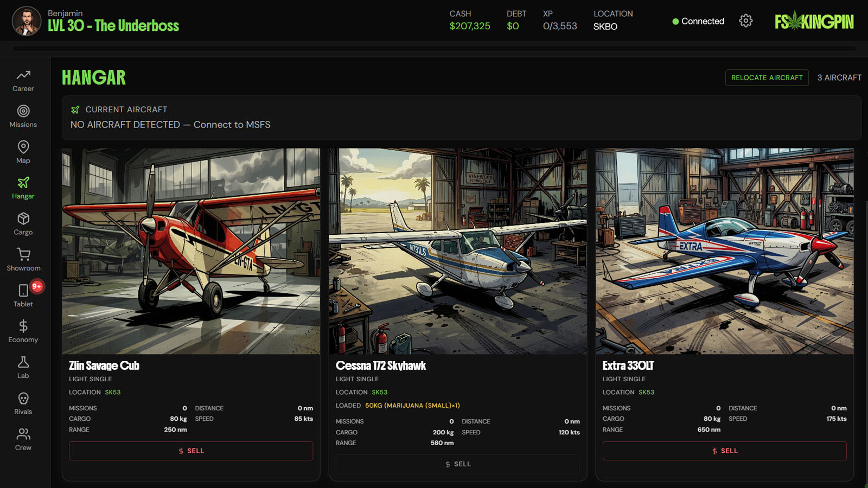Open the Tablet icon
Image resolution: width=868 pixels, height=488 pixels.
pos(23,290)
